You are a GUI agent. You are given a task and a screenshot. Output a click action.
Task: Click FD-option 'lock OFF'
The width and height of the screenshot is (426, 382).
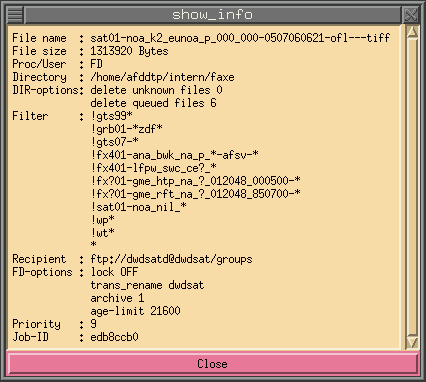[114, 272]
